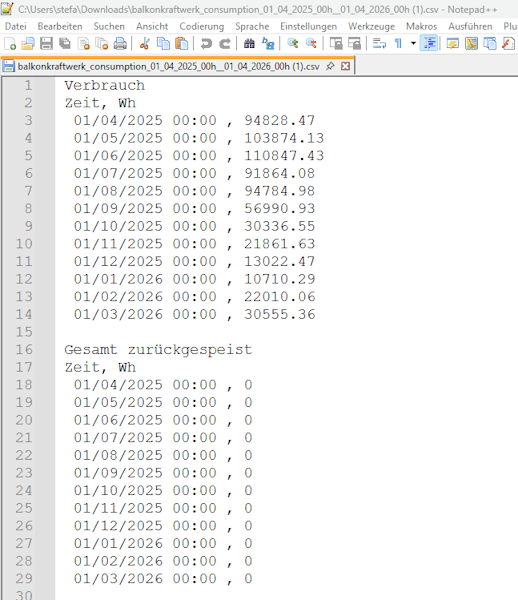Toggle word wrap in toolbar

pos(379,44)
